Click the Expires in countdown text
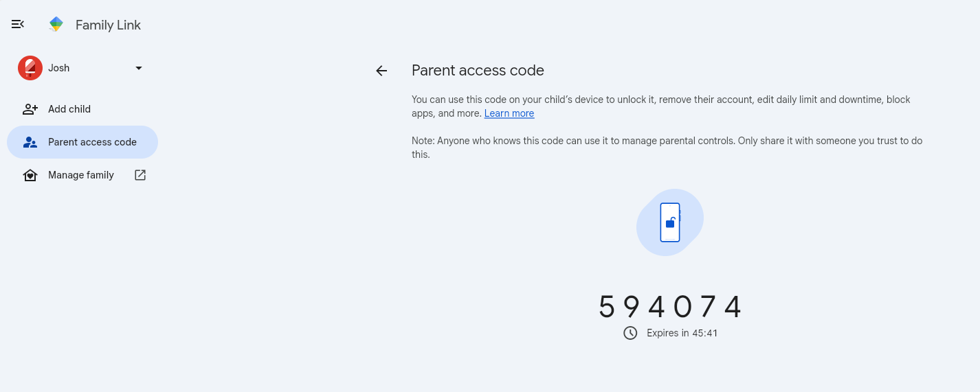The height and width of the screenshot is (392, 980). point(682,333)
